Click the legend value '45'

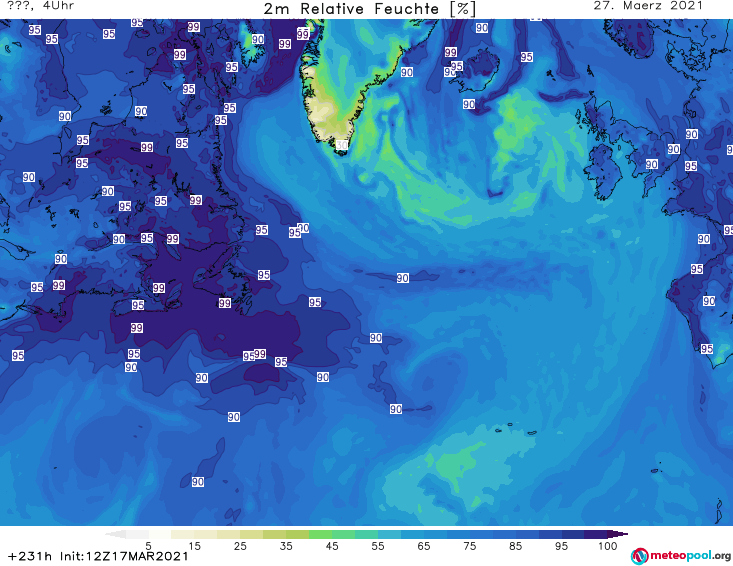point(331,546)
